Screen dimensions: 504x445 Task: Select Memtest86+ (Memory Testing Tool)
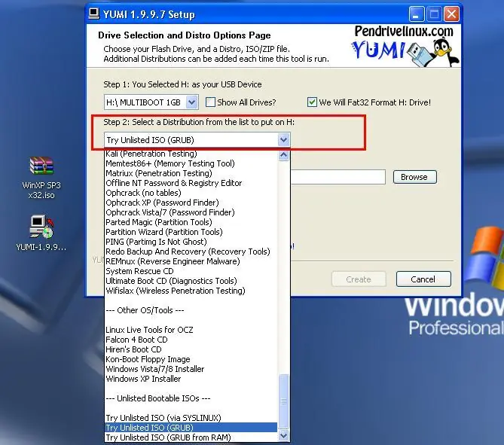coord(191,163)
